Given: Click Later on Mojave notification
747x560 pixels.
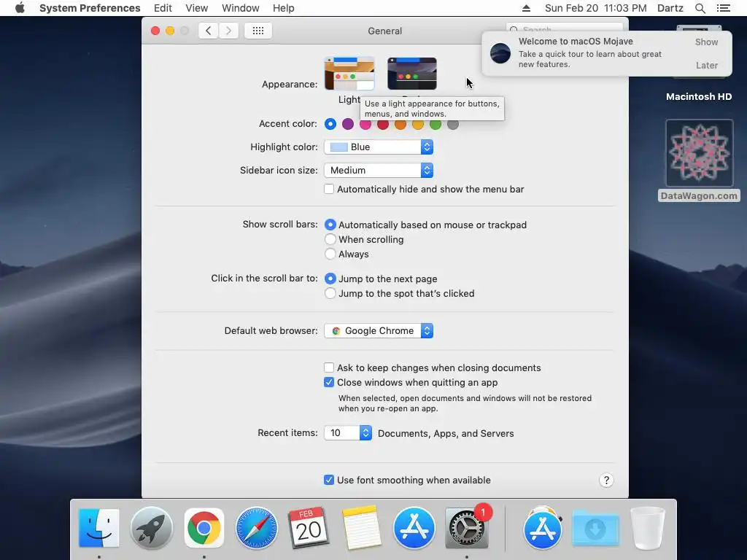Looking at the screenshot, I should tap(706, 65).
